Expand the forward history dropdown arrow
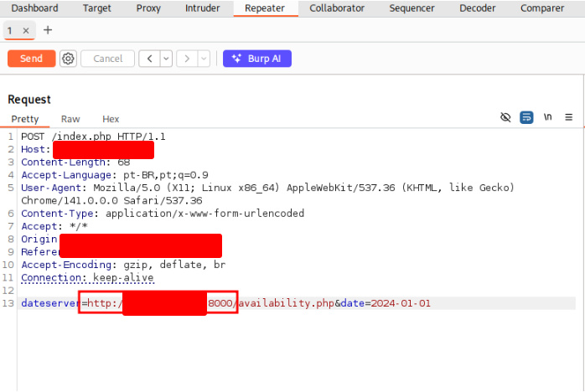Image resolution: width=585 pixels, height=392 pixels. pos(203,59)
